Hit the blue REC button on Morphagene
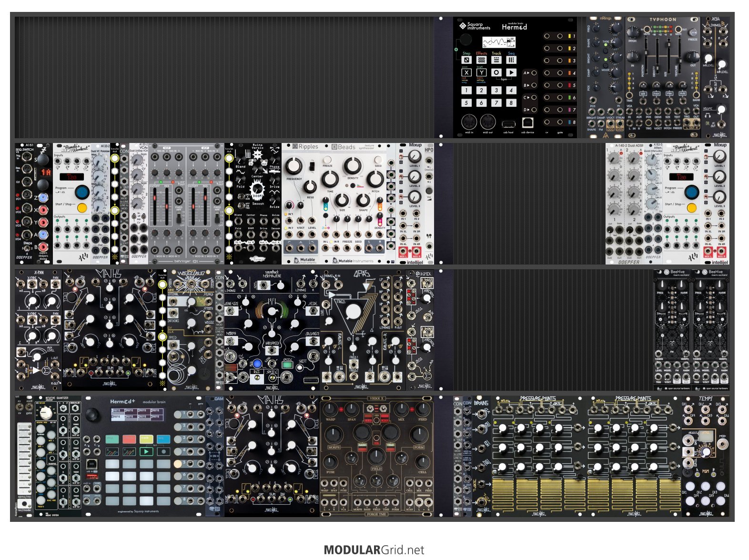Viewport: 749px width, 560px height. coord(257,364)
